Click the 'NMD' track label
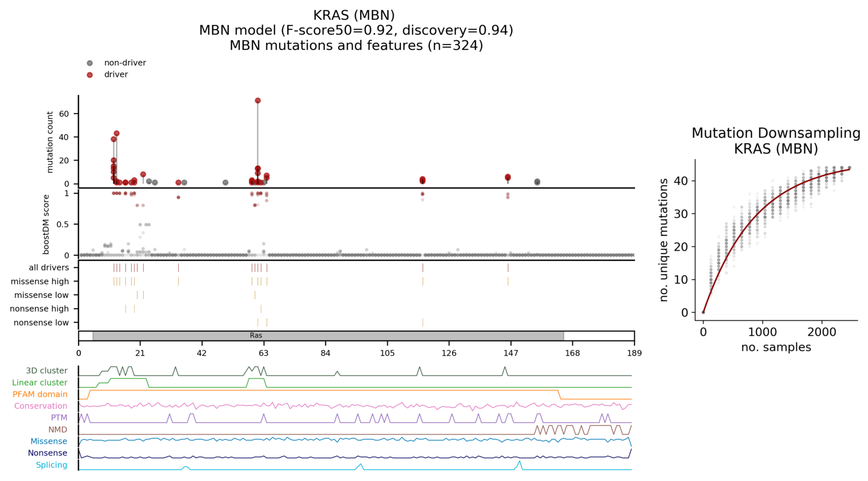Viewport: 868px width, 481px height. click(57, 429)
